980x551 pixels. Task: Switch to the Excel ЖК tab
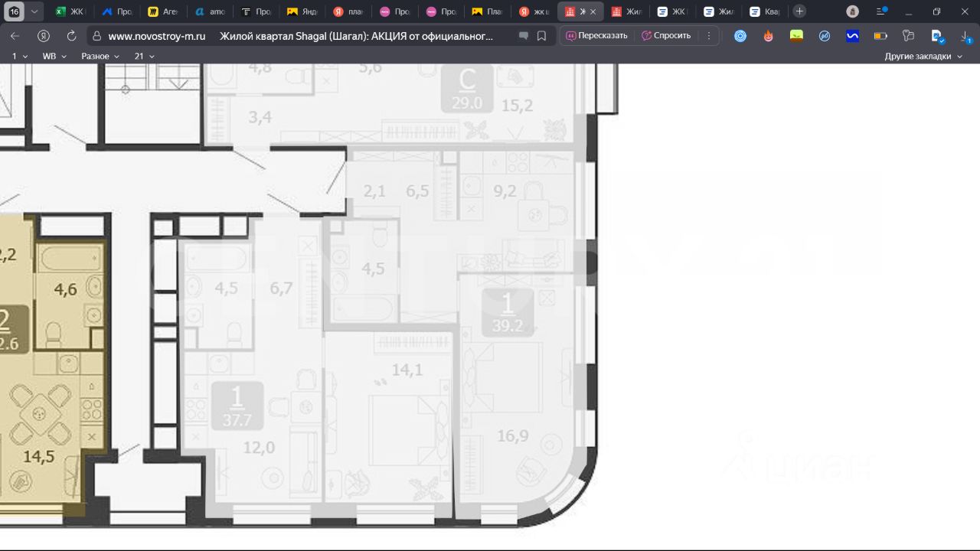click(70, 11)
